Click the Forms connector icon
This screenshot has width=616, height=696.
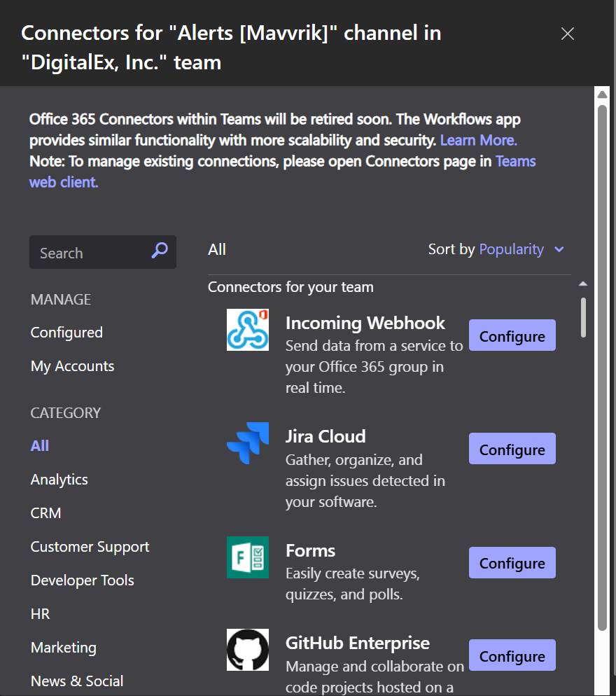tap(248, 557)
